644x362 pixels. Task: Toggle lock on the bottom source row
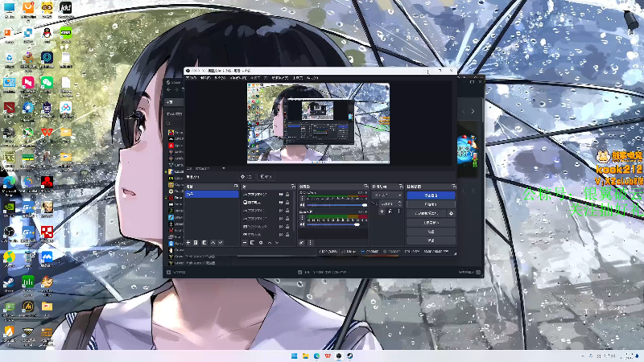[x=287, y=235]
